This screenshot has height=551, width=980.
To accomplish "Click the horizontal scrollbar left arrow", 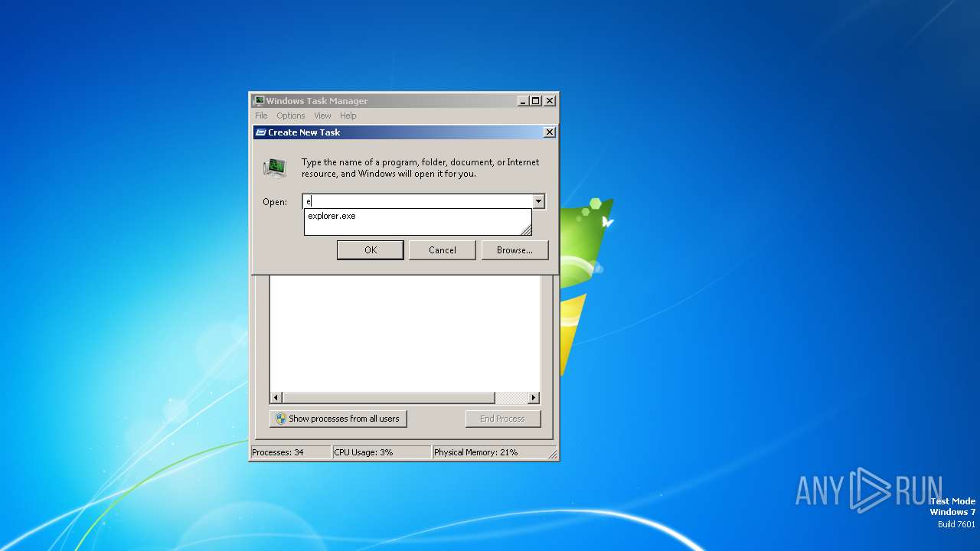I will pyautogui.click(x=276, y=398).
